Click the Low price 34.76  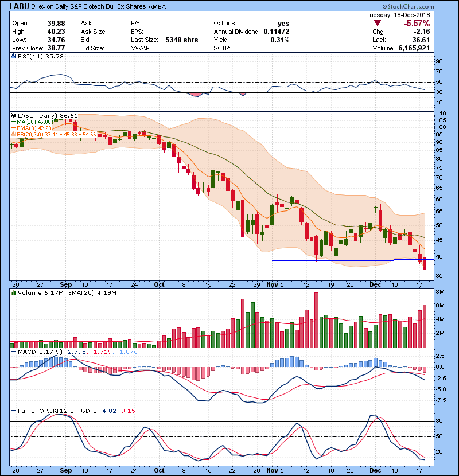(x=56, y=40)
